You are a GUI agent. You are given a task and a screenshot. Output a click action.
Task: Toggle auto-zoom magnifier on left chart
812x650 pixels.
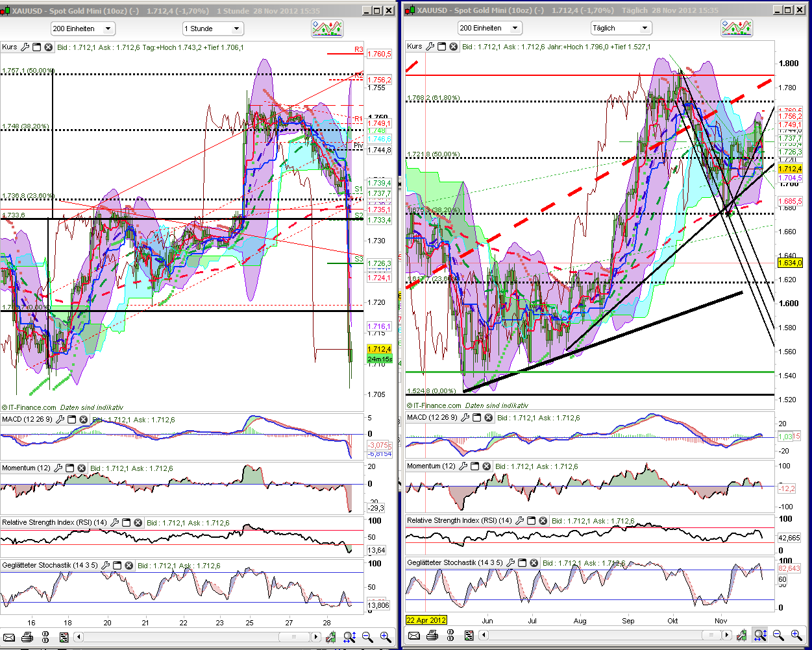pos(349,637)
